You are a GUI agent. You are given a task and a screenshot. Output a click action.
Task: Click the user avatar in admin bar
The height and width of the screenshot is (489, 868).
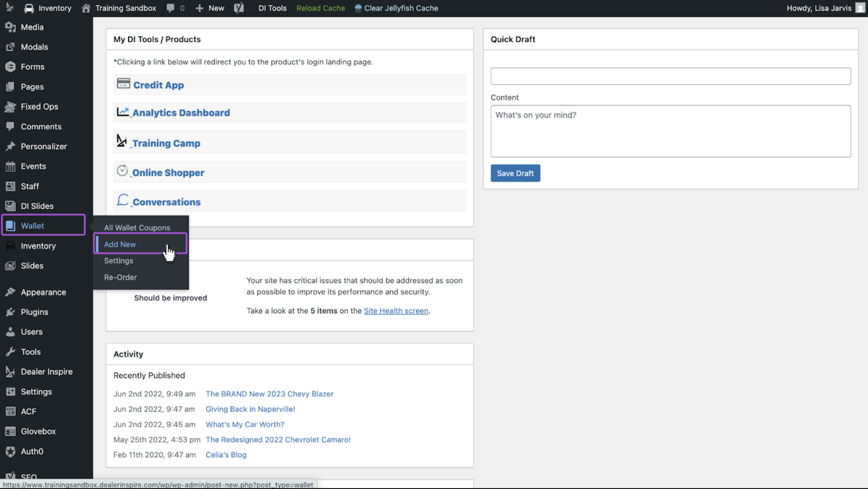[x=860, y=8]
